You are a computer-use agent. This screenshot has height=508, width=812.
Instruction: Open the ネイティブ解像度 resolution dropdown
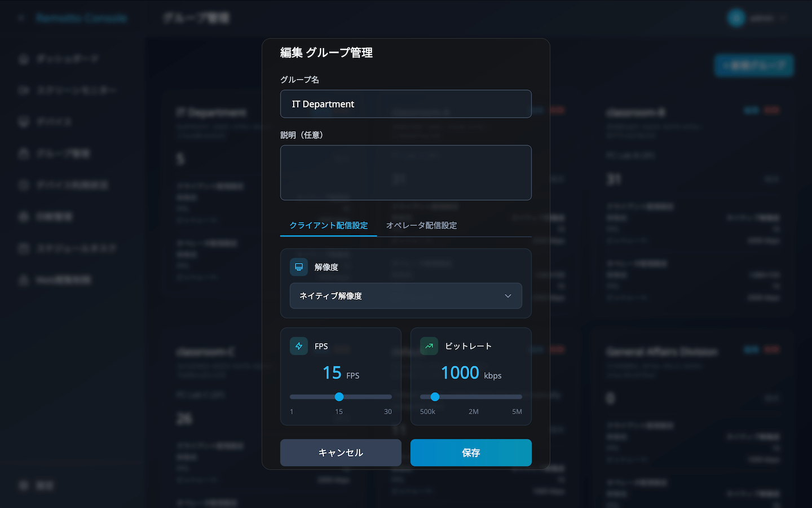pos(405,296)
